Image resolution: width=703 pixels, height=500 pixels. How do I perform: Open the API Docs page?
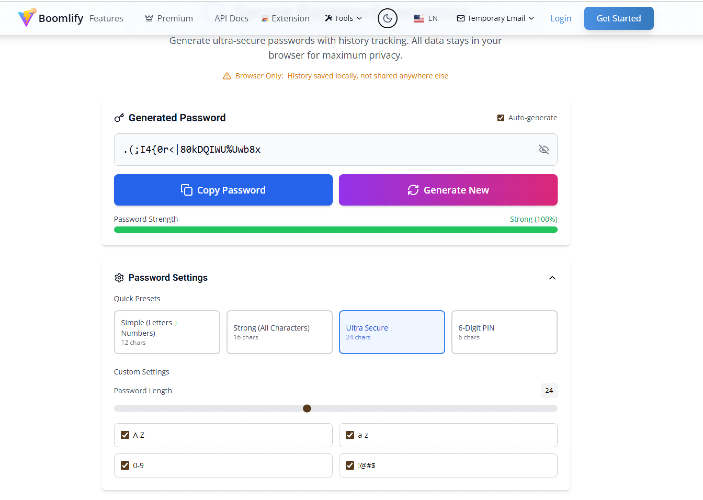(x=231, y=18)
